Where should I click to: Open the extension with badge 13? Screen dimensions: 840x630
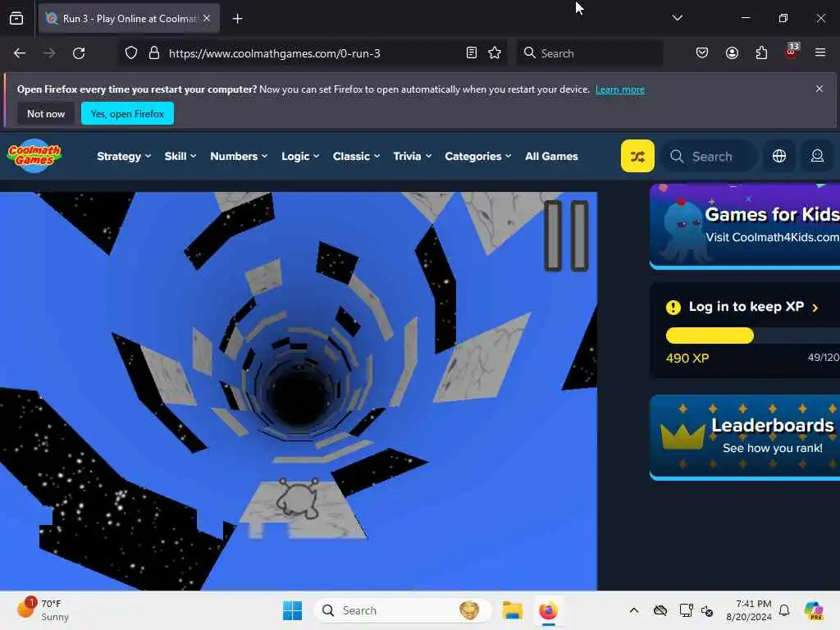point(792,52)
